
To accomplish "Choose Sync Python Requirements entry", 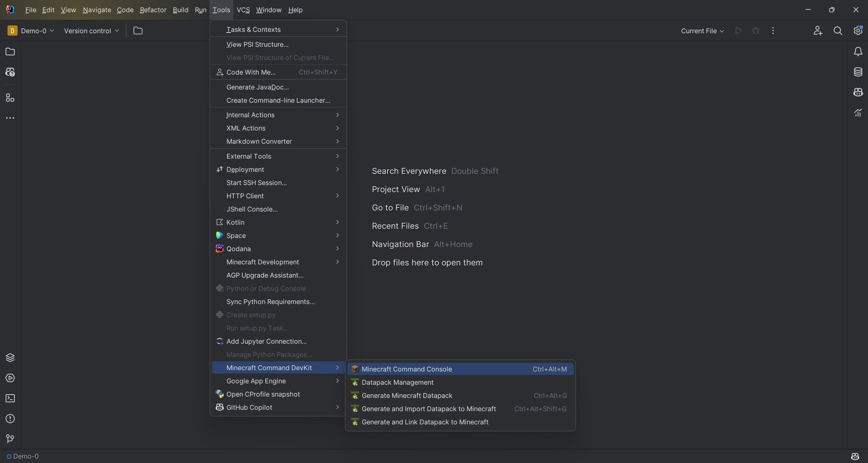I will 278,302.
